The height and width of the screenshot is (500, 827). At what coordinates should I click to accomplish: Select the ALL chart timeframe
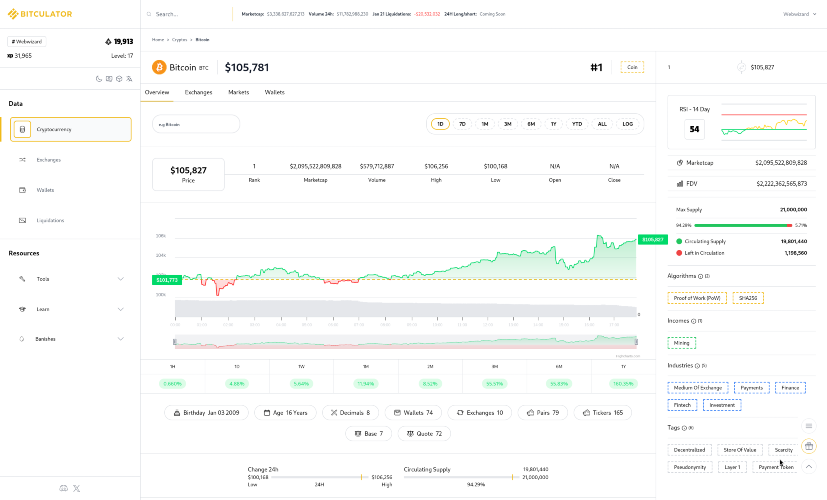click(602, 124)
